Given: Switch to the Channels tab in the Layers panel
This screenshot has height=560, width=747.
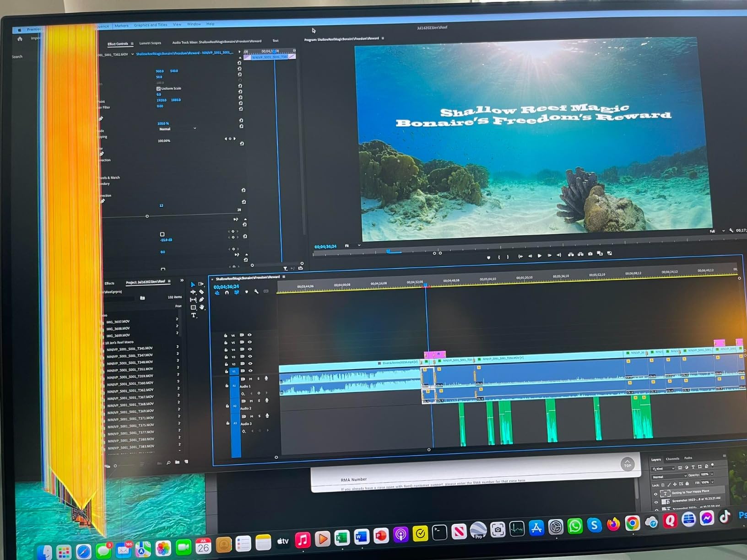Looking at the screenshot, I should (x=672, y=458).
